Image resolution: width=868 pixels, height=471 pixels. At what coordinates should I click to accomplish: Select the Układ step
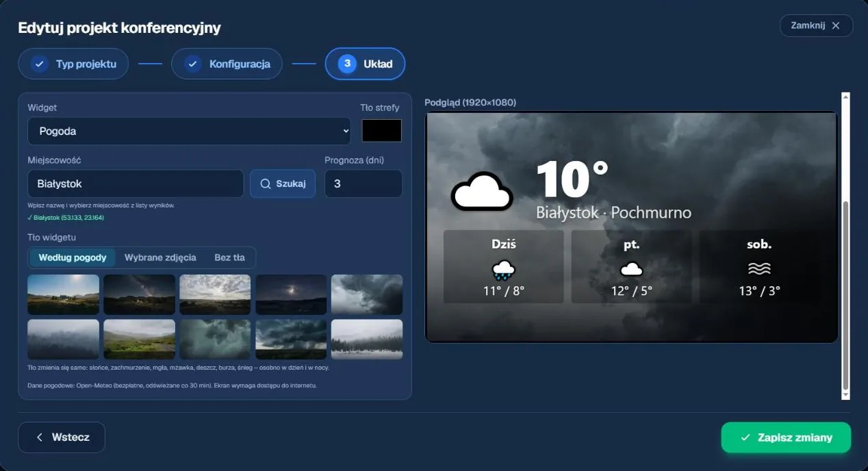365,64
